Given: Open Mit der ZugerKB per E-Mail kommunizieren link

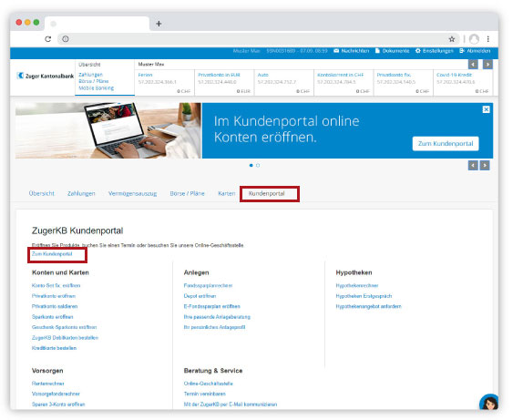Looking at the screenshot, I should click(x=231, y=405).
